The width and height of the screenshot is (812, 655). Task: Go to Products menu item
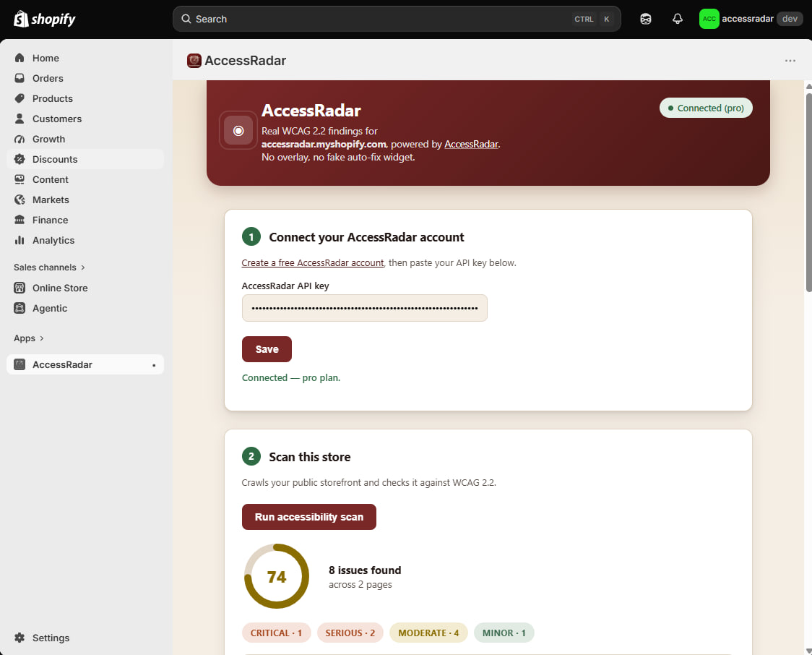[85, 98]
